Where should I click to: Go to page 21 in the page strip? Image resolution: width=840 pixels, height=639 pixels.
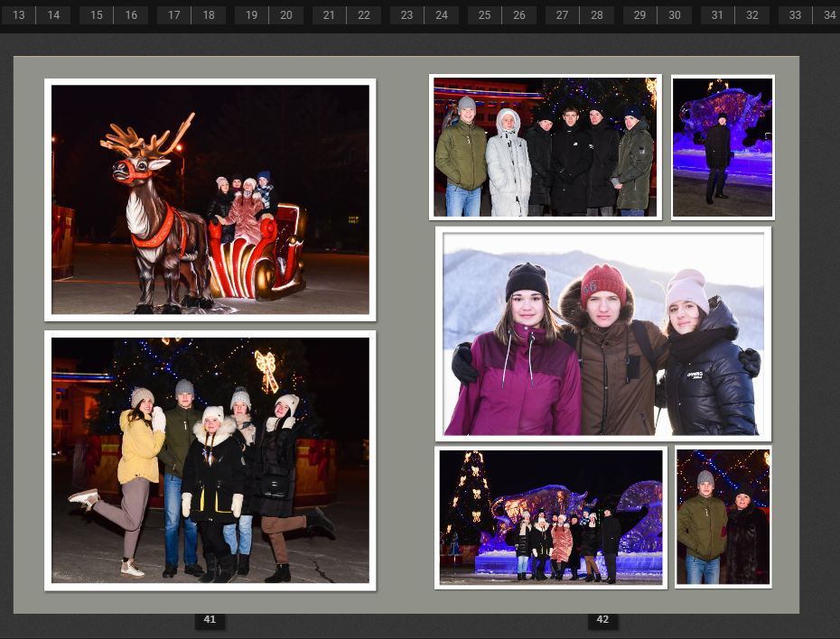coord(329,15)
